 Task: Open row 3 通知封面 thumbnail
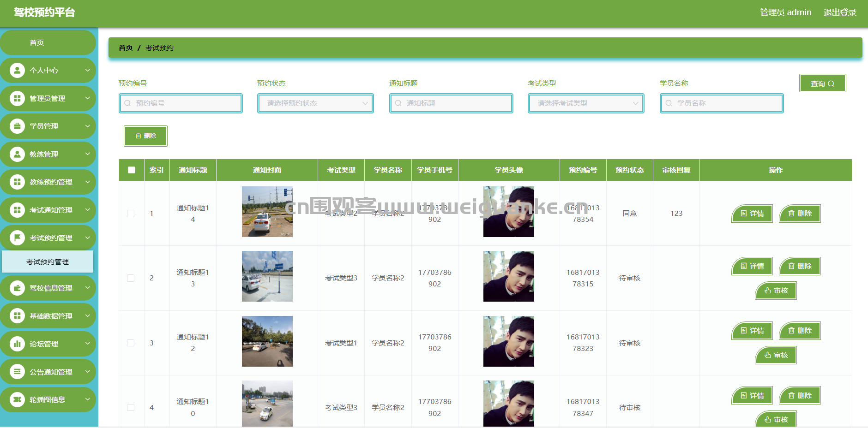pyautogui.click(x=267, y=341)
